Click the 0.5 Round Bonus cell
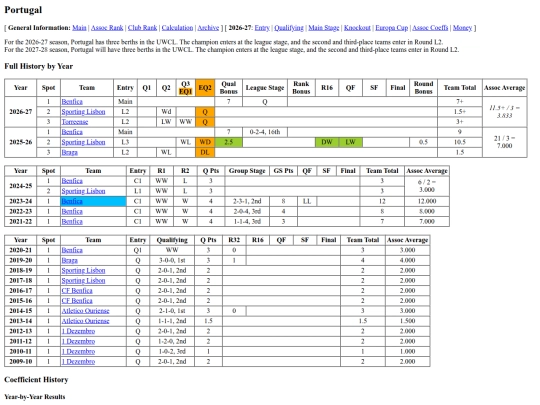Image resolution: width=540 pixels, height=405 pixels. point(423,142)
